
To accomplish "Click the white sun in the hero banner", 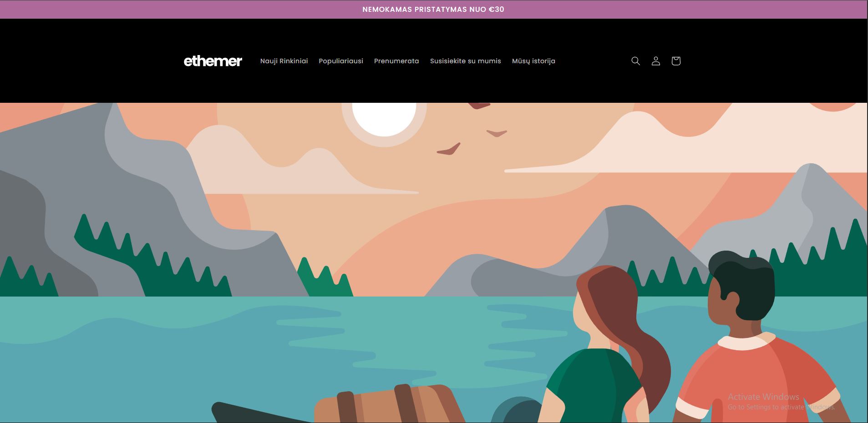I will pyautogui.click(x=384, y=117).
